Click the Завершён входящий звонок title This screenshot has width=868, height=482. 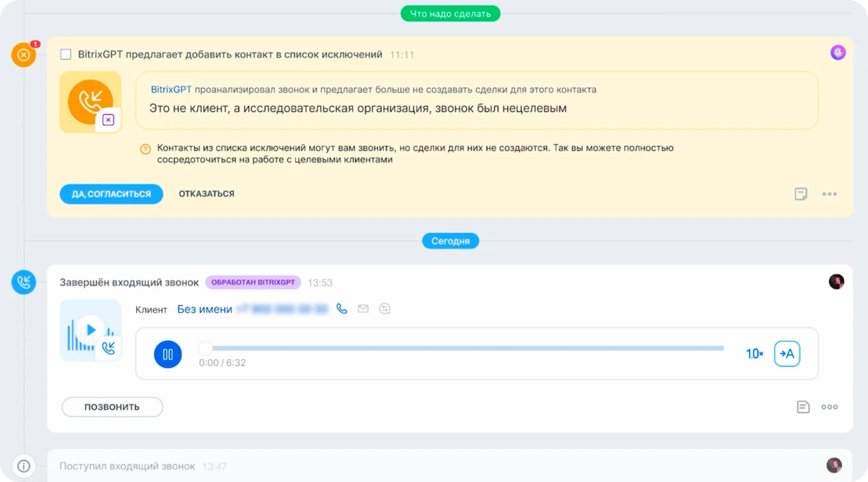[x=129, y=283]
